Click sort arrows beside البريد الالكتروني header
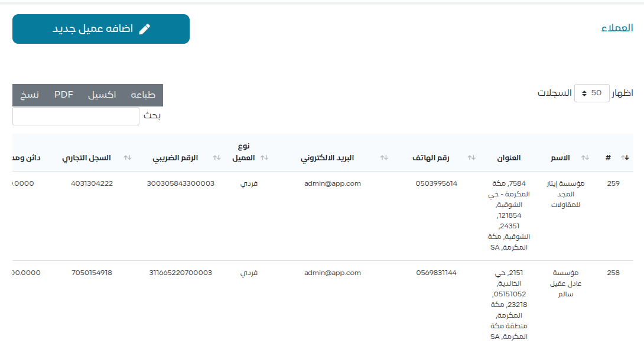Image resolution: width=644 pixels, height=349 pixels. [384, 158]
